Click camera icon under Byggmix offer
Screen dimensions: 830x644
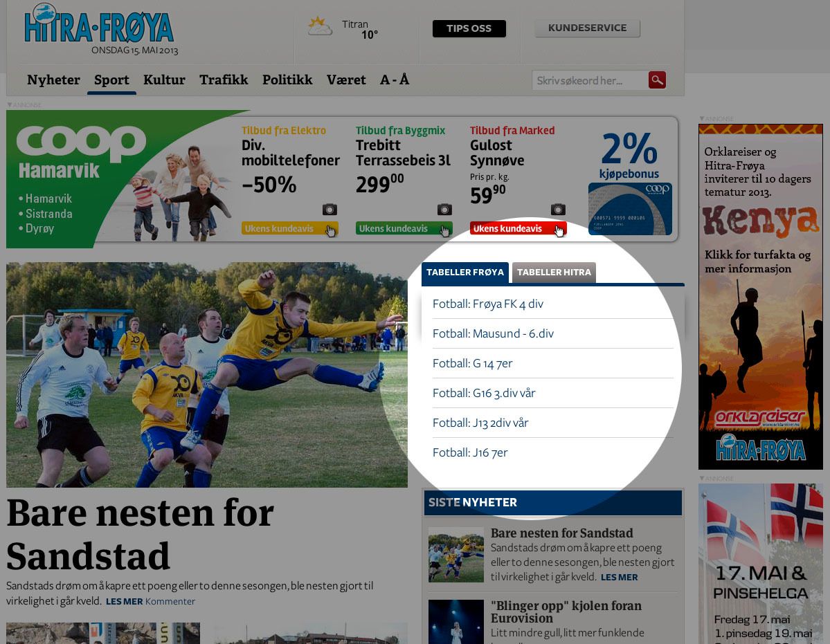tap(444, 210)
